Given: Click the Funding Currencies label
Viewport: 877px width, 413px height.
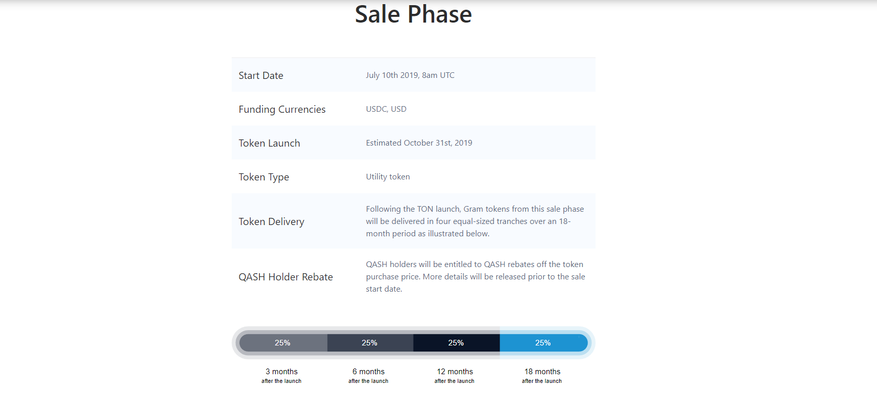Looking at the screenshot, I should coord(282,110).
